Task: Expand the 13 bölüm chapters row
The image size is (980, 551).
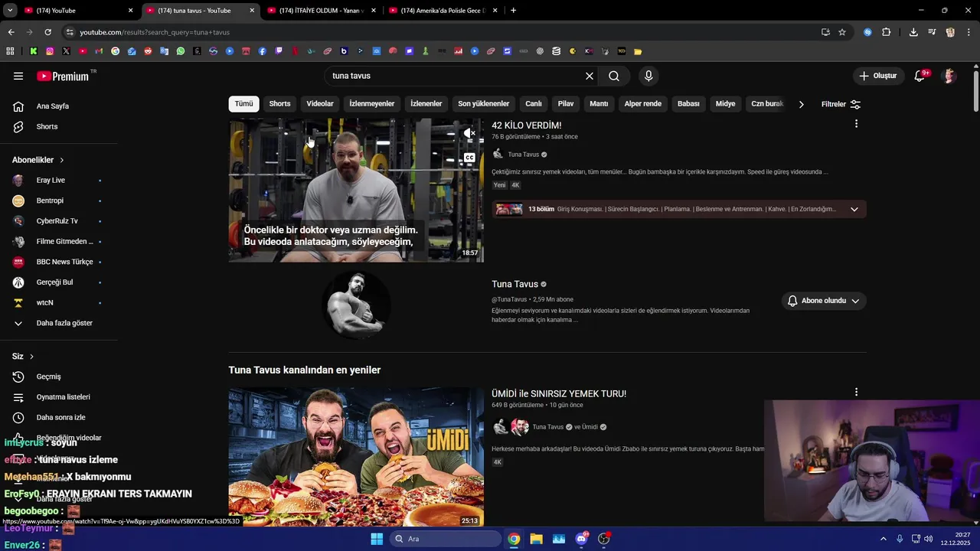Action: pos(679,209)
